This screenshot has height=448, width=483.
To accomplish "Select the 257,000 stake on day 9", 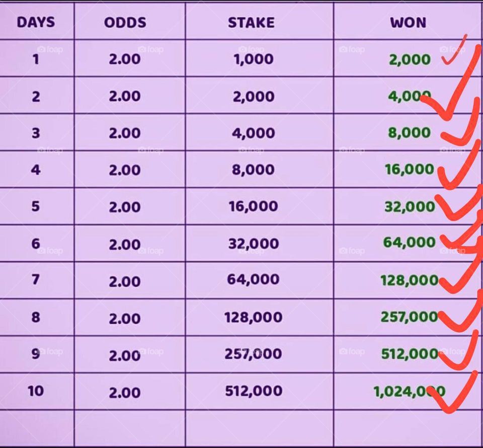I will point(253,354).
